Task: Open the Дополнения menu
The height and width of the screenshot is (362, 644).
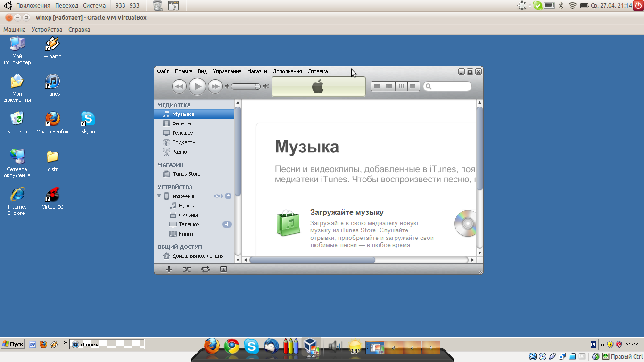Action: tap(287, 71)
